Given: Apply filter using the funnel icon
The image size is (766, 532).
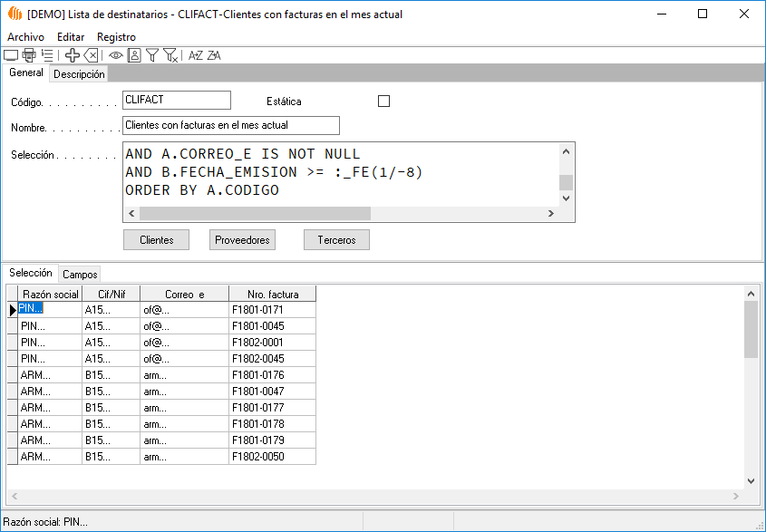Looking at the screenshot, I should coord(152,55).
